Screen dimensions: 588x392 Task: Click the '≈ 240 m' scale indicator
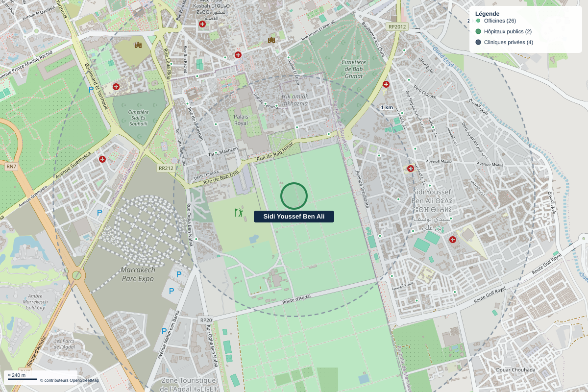(x=17, y=375)
